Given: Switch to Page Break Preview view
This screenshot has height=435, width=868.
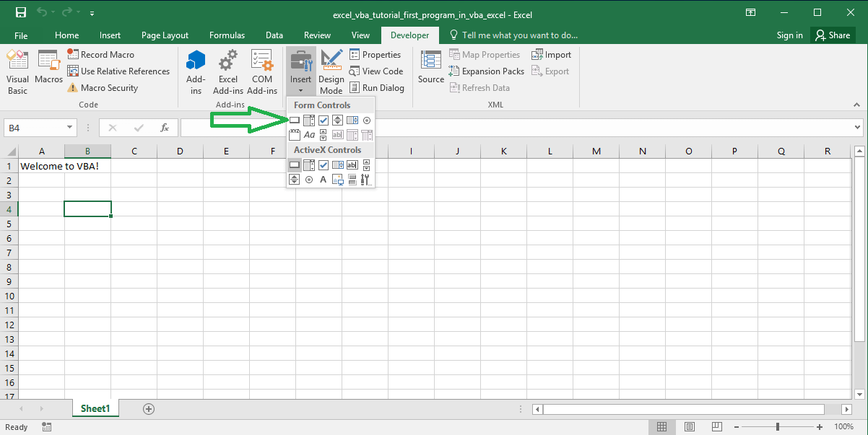Looking at the screenshot, I should coord(716,427).
